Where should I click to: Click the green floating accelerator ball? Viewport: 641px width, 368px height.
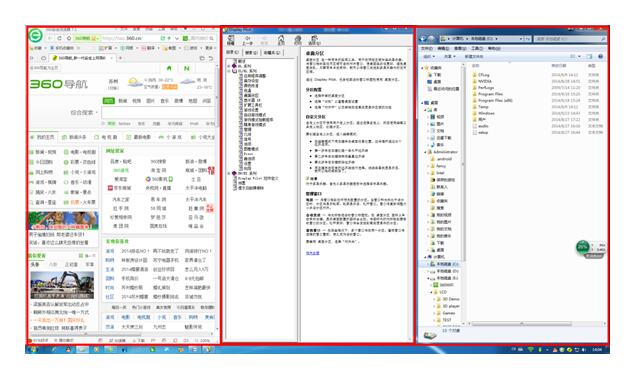point(583,247)
